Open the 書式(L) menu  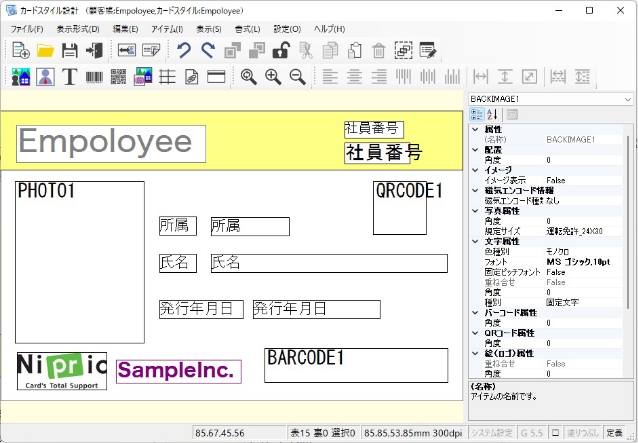pyautogui.click(x=248, y=29)
